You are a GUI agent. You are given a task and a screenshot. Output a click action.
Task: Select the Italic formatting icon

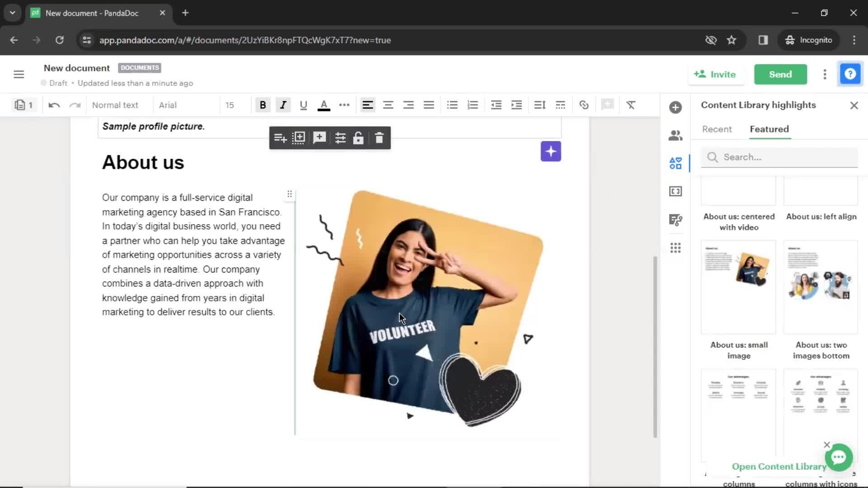click(x=283, y=105)
